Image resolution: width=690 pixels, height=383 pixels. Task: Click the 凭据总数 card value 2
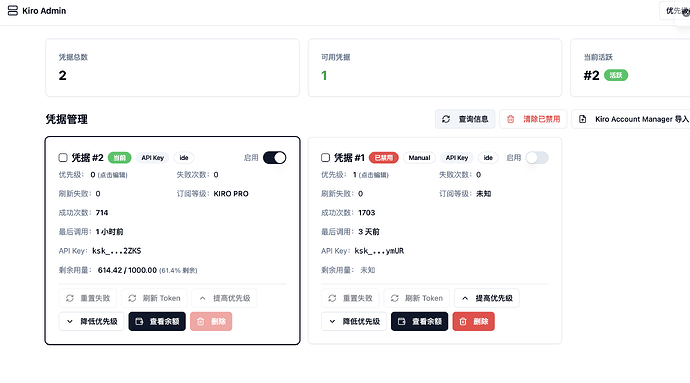(x=62, y=76)
